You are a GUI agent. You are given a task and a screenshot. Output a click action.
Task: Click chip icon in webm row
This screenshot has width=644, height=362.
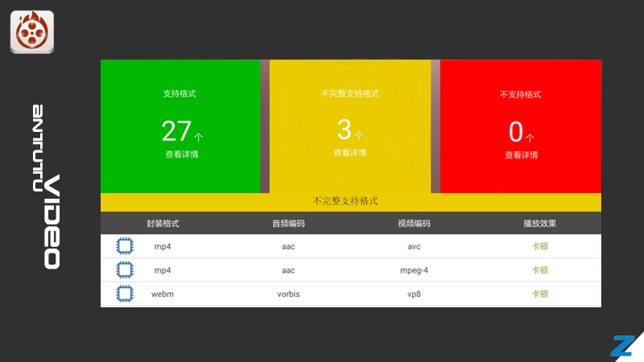(125, 294)
